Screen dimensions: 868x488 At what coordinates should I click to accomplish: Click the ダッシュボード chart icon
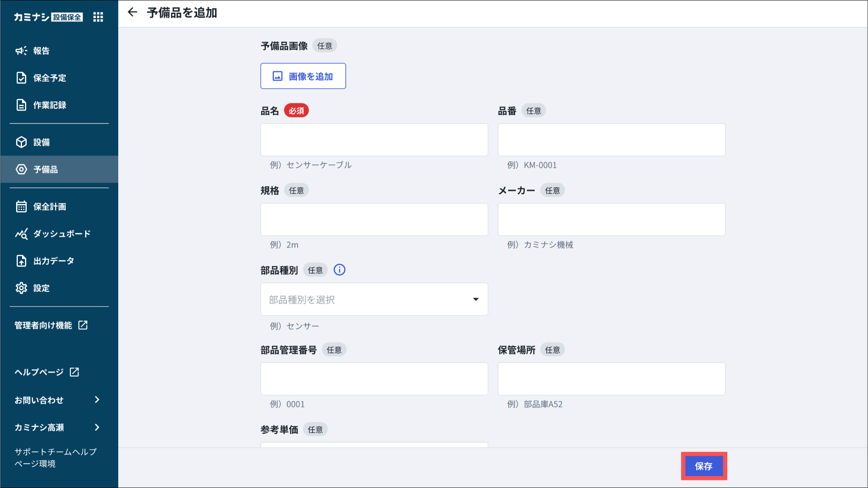pyautogui.click(x=21, y=234)
